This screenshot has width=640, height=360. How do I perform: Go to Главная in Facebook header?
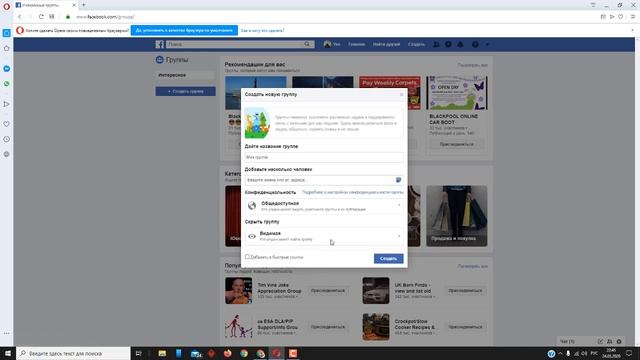[356, 44]
